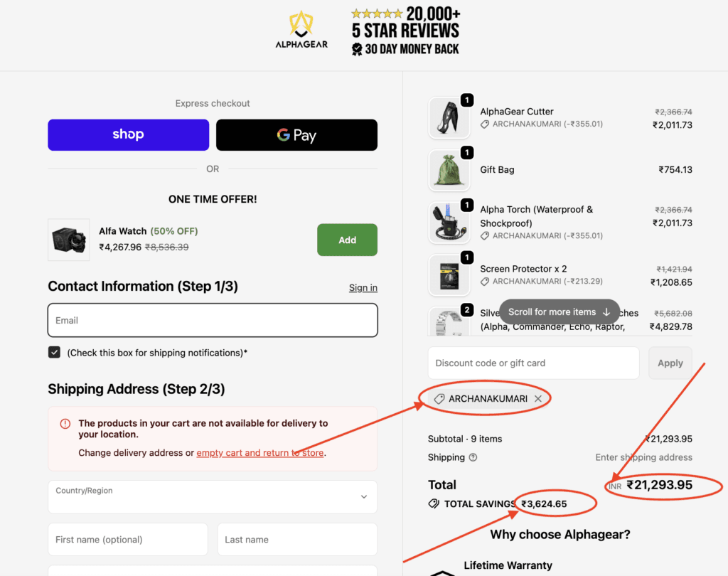
Task: Open the Country/Region selector
Action: [x=212, y=496]
